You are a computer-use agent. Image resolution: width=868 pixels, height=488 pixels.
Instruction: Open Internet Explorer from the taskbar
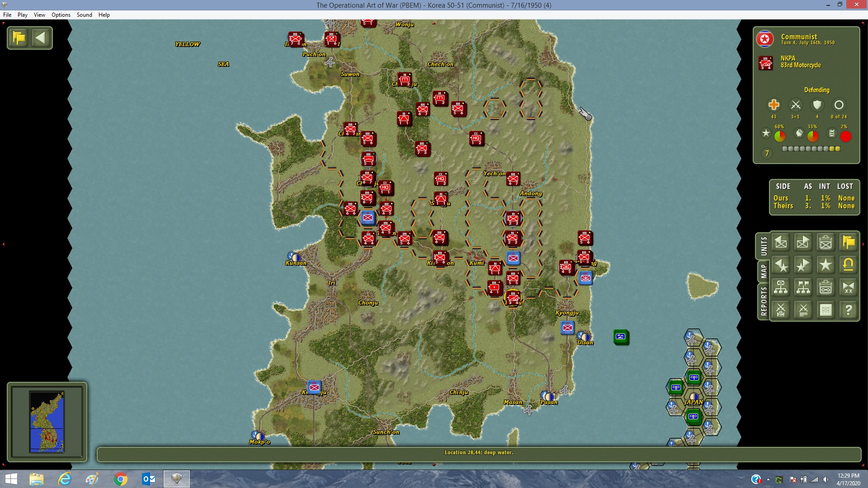(x=65, y=479)
